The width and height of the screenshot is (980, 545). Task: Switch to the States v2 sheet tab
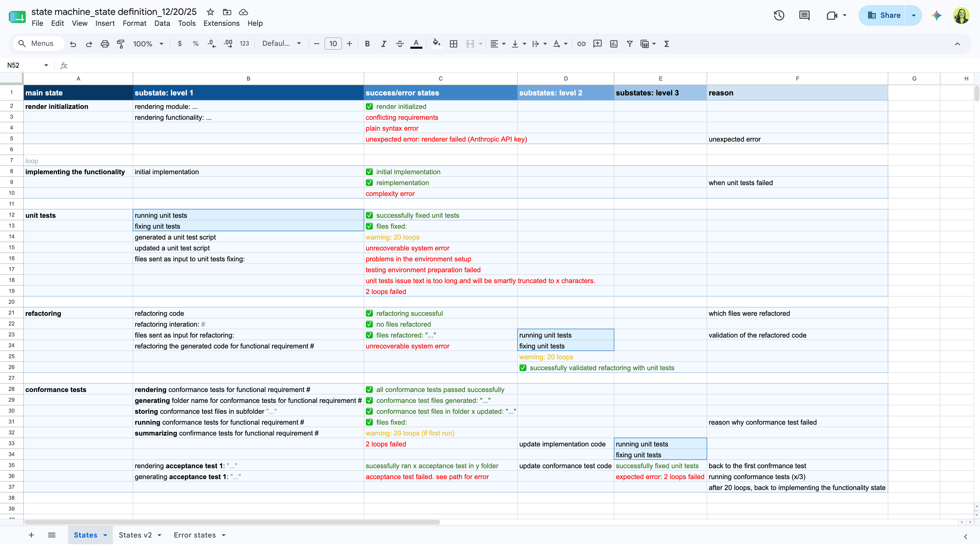(x=135, y=535)
